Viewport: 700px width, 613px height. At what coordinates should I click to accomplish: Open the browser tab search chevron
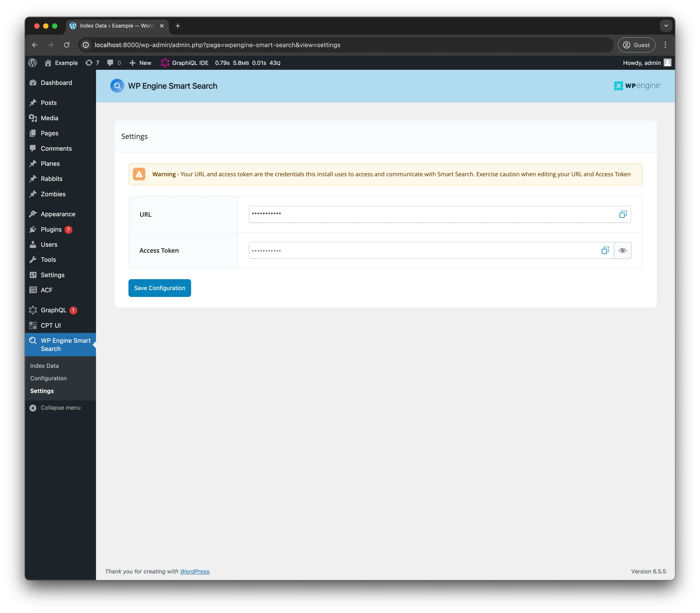666,26
